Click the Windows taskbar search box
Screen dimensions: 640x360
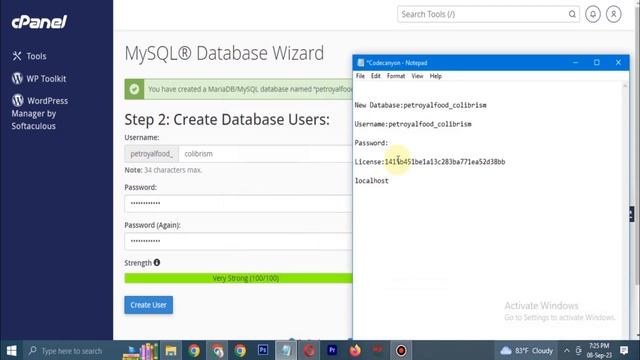point(71,351)
